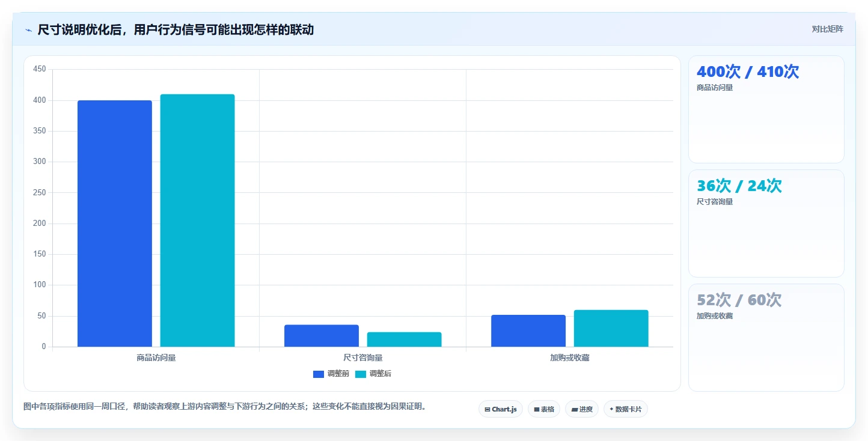The image size is (868, 441).
Task: Click the cyan 加购或收藏 bar
Action: [611, 329]
